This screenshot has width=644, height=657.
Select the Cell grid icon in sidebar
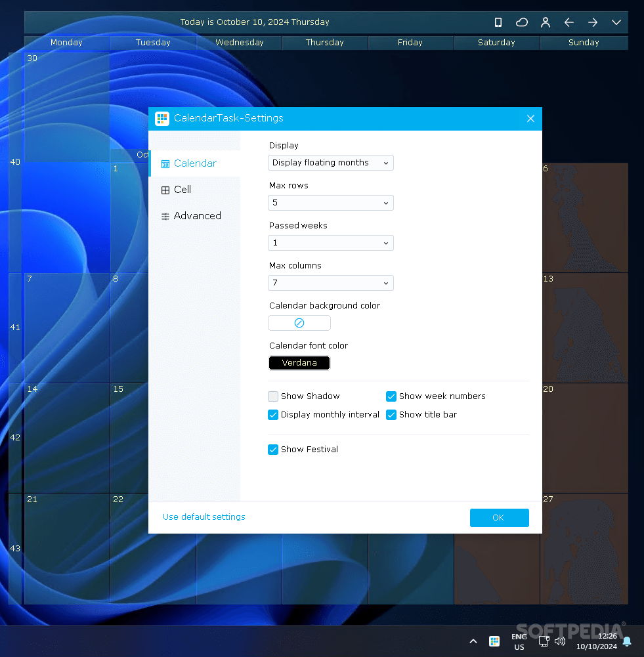[x=164, y=189]
